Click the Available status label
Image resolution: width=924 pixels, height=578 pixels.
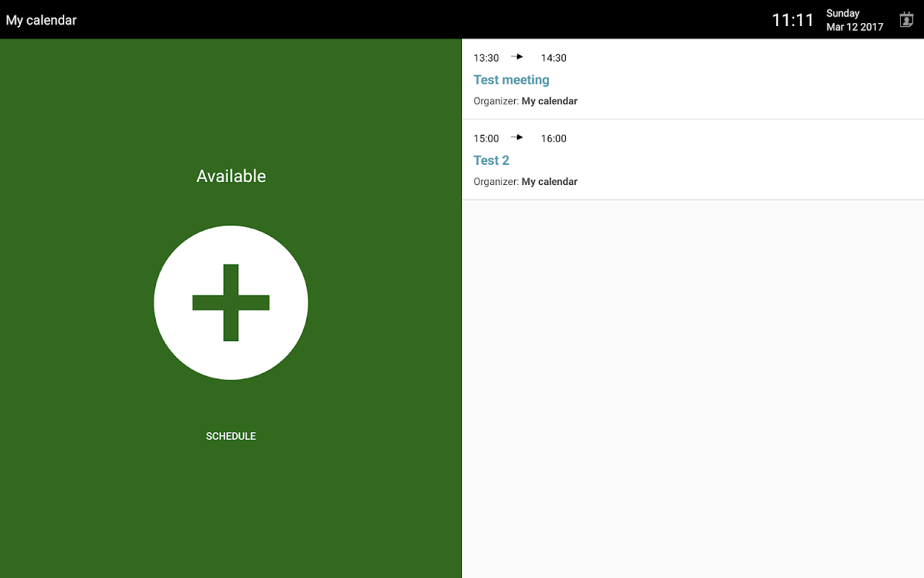[x=231, y=176]
